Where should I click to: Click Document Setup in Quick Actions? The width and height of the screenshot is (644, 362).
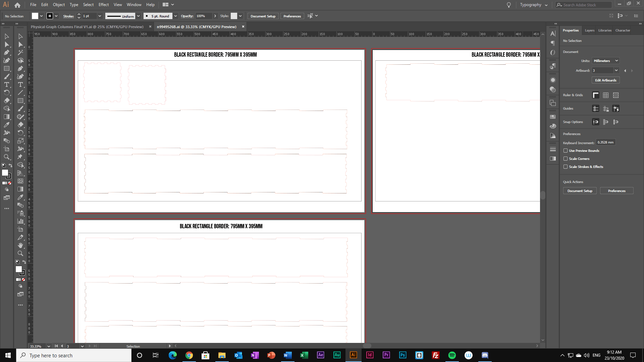tap(580, 191)
